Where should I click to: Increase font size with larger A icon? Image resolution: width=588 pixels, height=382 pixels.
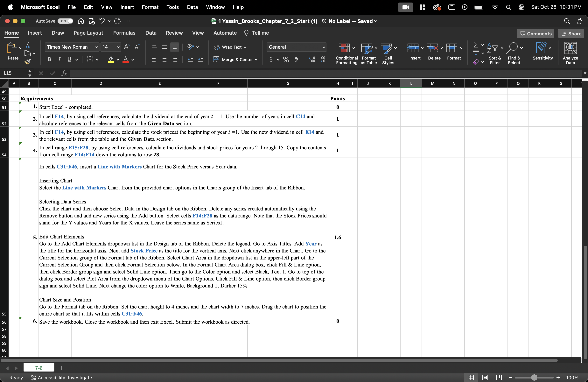click(x=127, y=47)
